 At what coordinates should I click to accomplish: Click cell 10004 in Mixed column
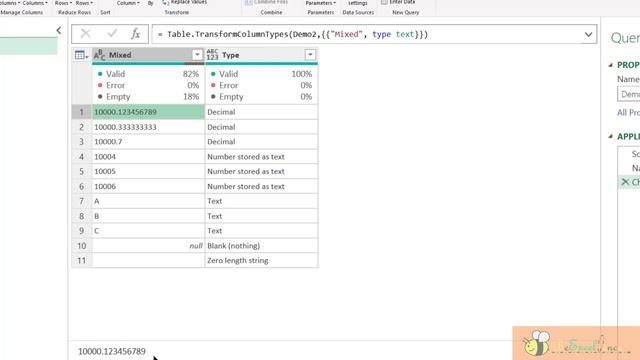click(x=148, y=157)
